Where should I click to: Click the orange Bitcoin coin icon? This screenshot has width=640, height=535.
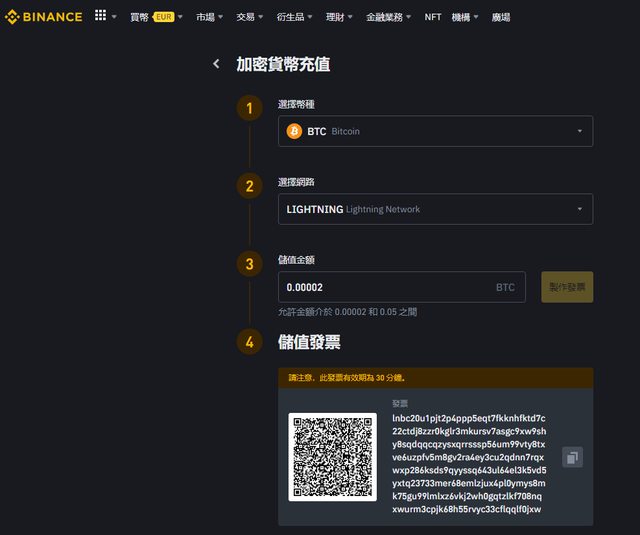point(294,131)
